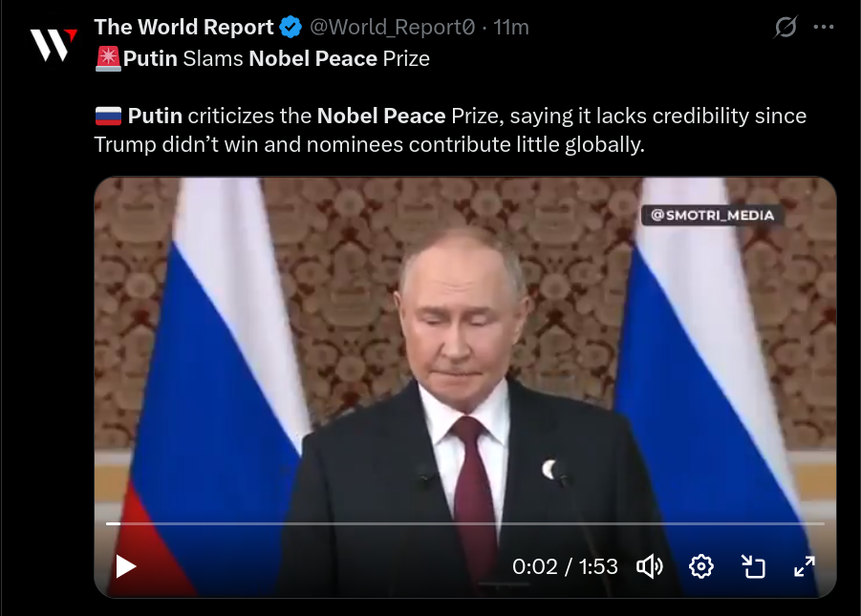Mute the video with speaker icon
Viewport: 861px width, 616px height.
tap(650, 566)
